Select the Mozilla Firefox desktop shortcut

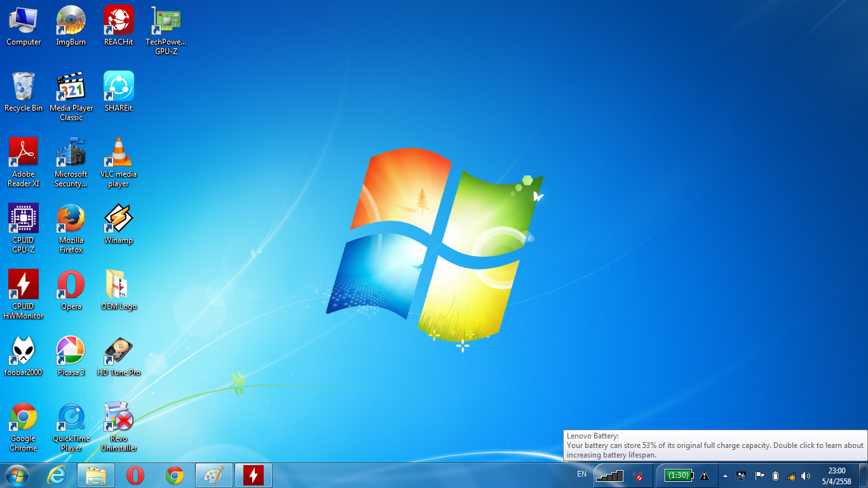(x=71, y=229)
